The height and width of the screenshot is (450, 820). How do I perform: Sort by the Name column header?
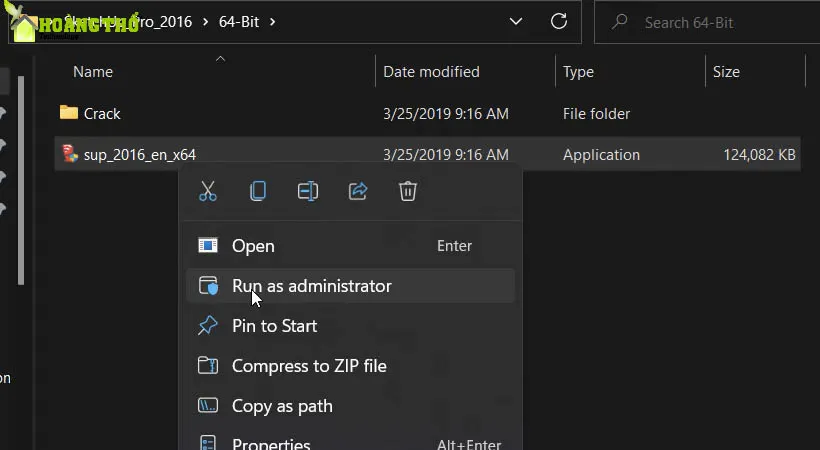[x=93, y=72]
